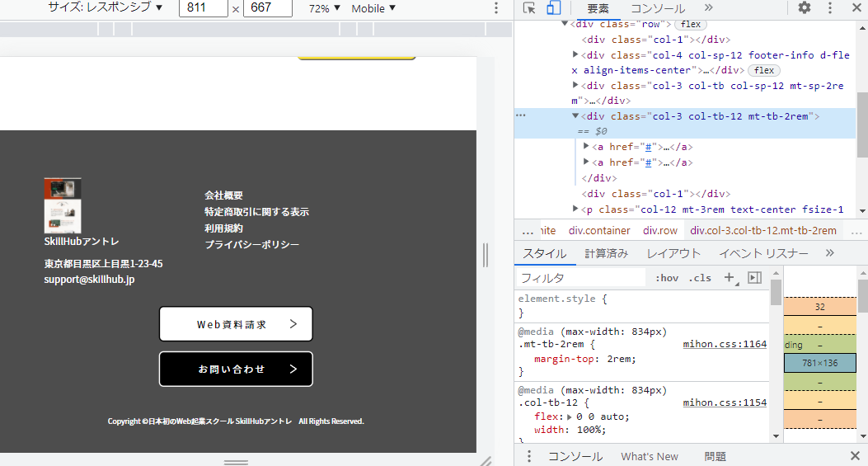The image size is (868, 466).
Task: Click the Web資料請求 button
Action: 236,324
